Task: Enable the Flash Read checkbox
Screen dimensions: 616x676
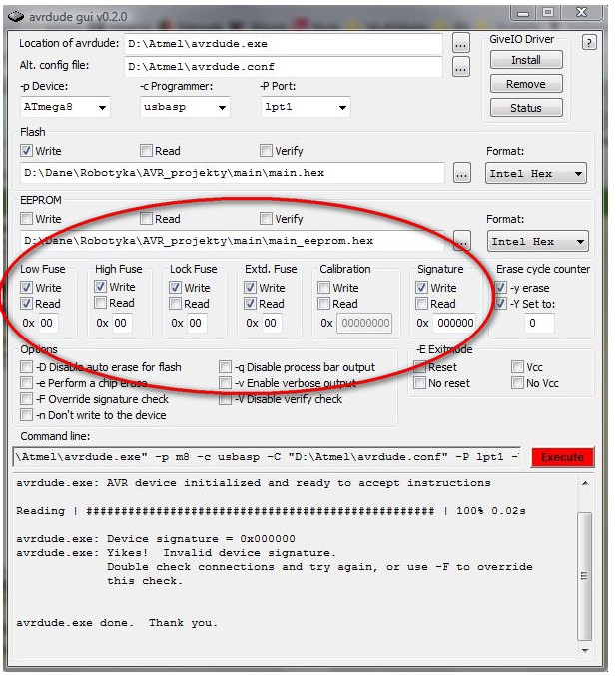Action: tap(146, 151)
